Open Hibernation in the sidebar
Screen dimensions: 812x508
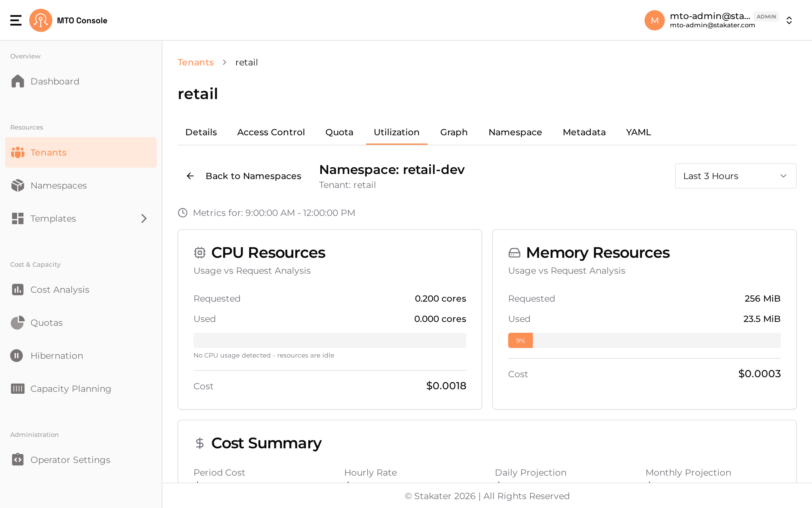pos(81,356)
